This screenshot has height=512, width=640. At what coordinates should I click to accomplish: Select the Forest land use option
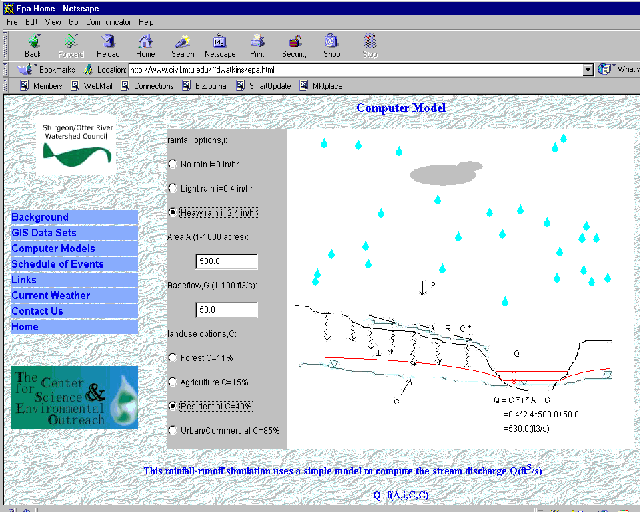(173, 357)
